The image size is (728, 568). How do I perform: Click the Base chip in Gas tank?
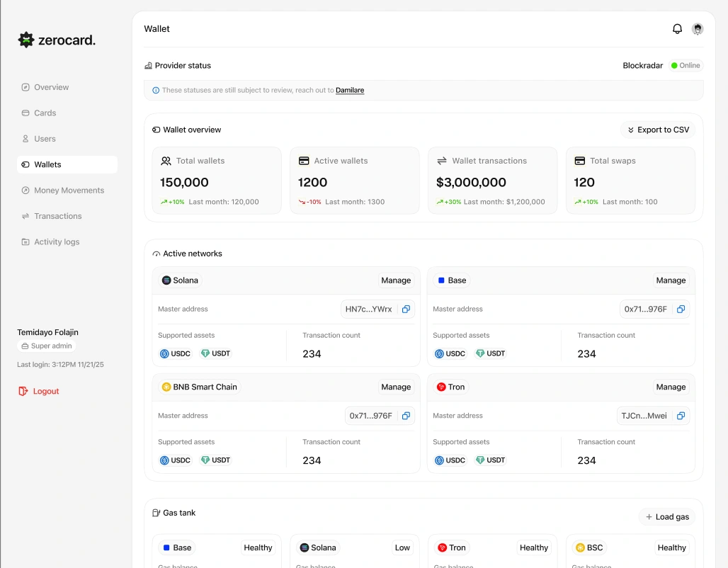click(x=177, y=548)
